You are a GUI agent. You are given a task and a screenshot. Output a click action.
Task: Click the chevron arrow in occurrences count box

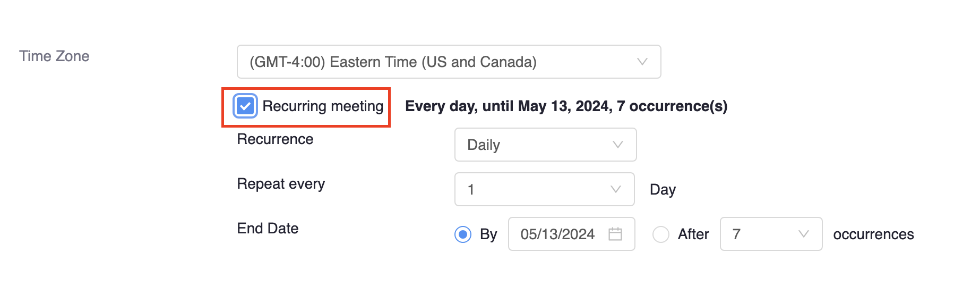pos(803,234)
